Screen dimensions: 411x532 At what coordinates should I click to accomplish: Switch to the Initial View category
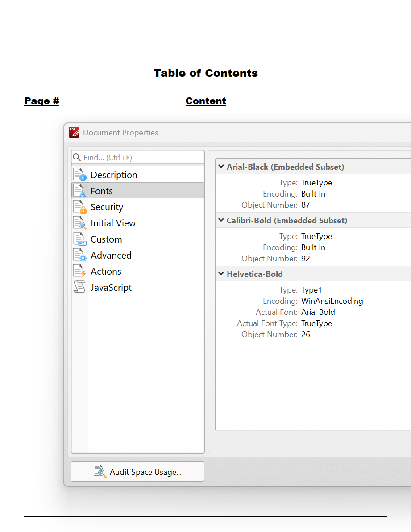(x=113, y=223)
